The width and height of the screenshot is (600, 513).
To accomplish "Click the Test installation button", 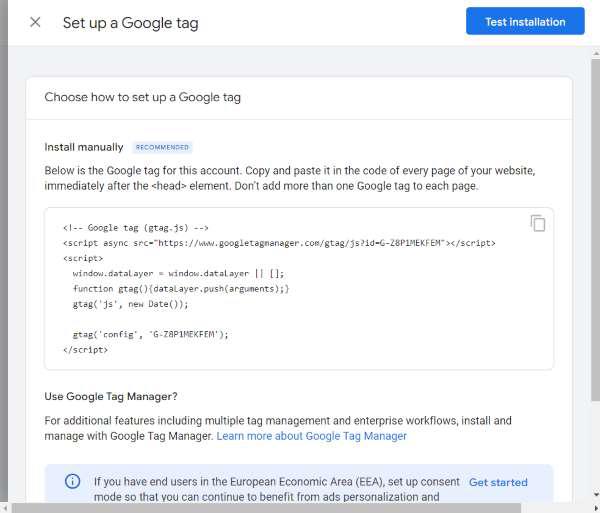I will [x=524, y=22].
